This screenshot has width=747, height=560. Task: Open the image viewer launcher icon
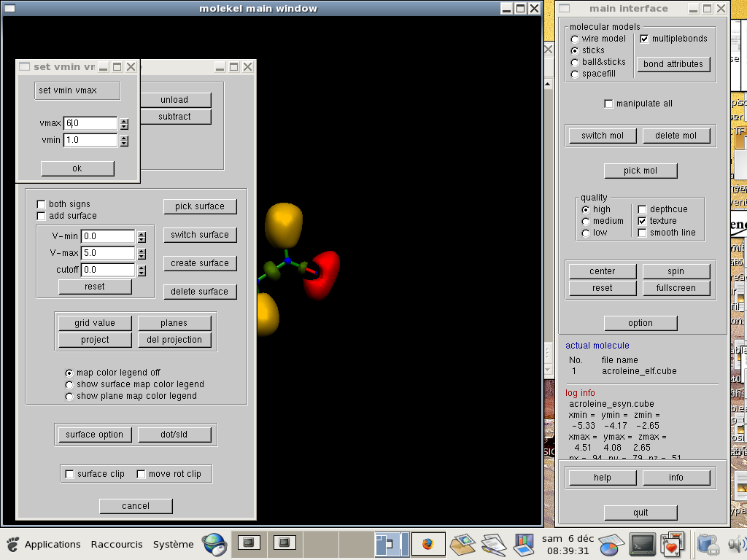coord(462,545)
